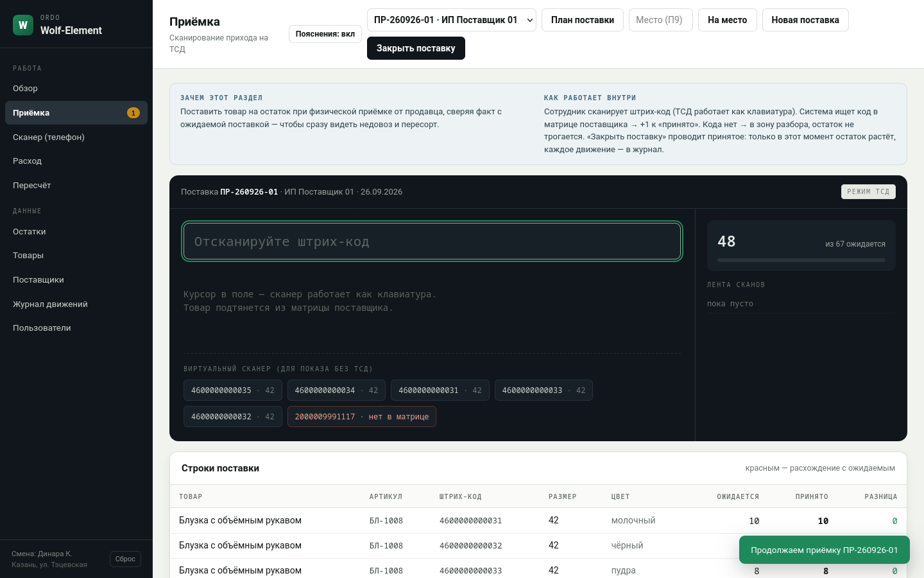
Task: Click the РЕЖИМ ТСД mode badge
Action: [x=868, y=191]
